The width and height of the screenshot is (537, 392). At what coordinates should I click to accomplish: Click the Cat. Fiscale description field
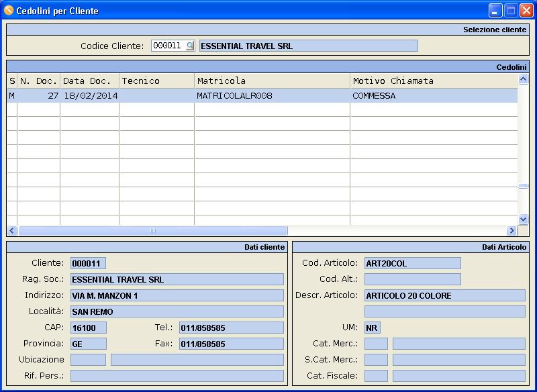[459, 376]
